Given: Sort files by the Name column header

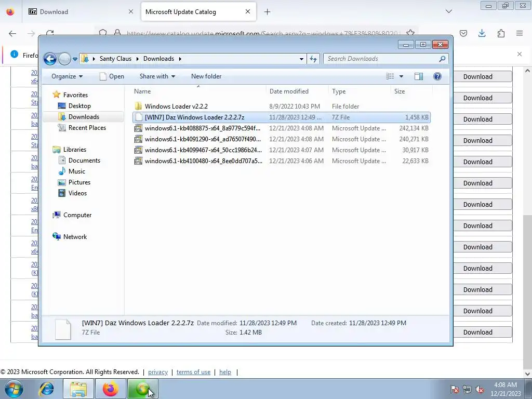Looking at the screenshot, I should 198,91.
